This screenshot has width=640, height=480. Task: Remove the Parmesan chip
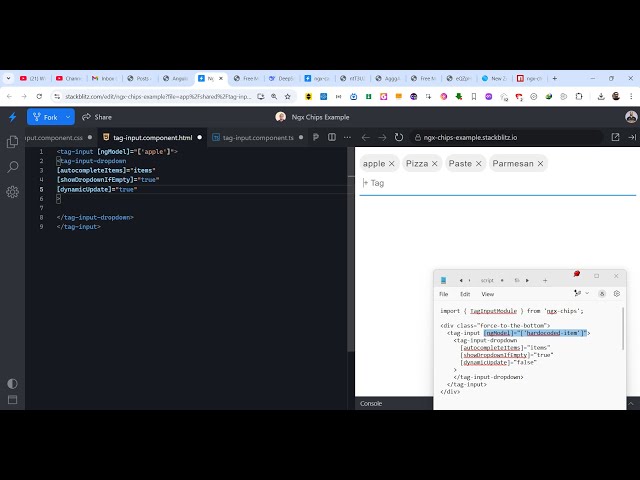coord(540,163)
